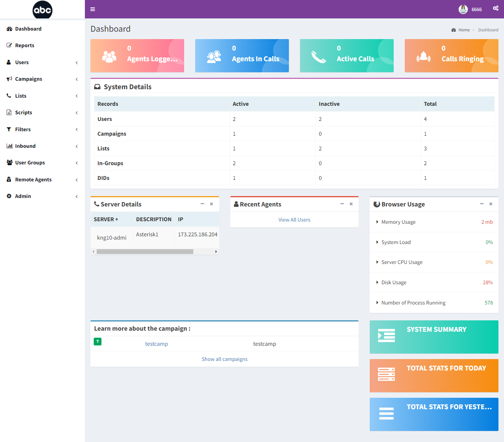Click the user avatar for 6666
Screen dimensions: 504x442
[463, 9]
